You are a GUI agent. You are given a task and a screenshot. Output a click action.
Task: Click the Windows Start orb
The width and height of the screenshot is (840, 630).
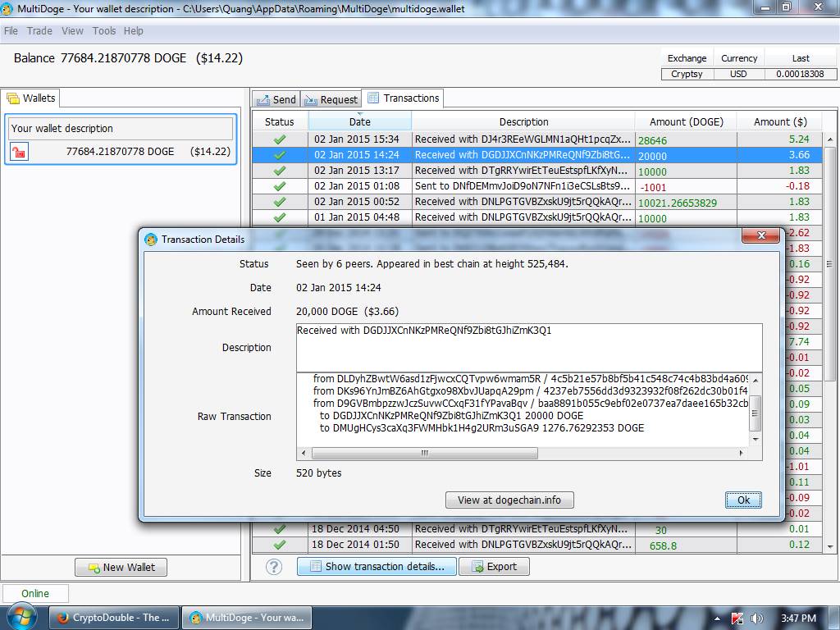[21, 618]
